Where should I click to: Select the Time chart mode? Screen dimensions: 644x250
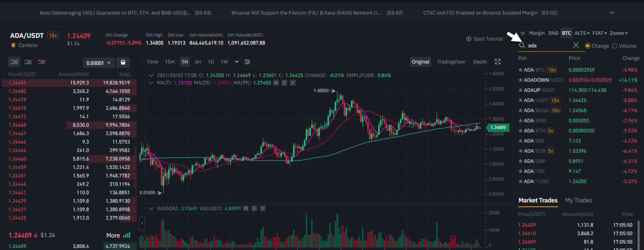pos(152,62)
